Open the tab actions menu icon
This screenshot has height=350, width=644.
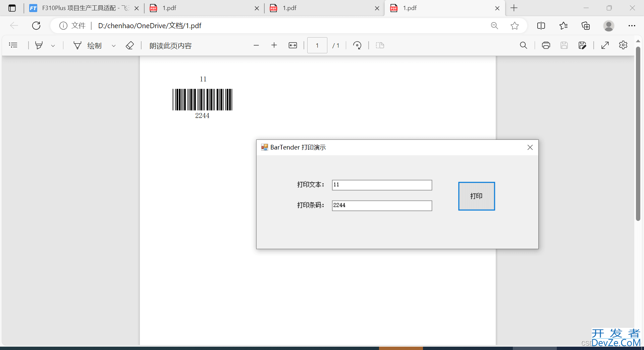pyautogui.click(x=12, y=8)
